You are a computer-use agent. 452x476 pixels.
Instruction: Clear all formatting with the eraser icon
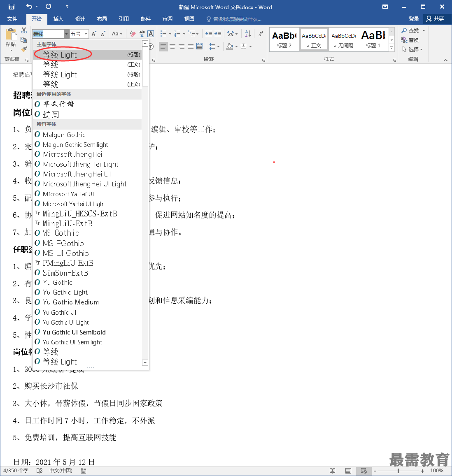(x=133, y=34)
